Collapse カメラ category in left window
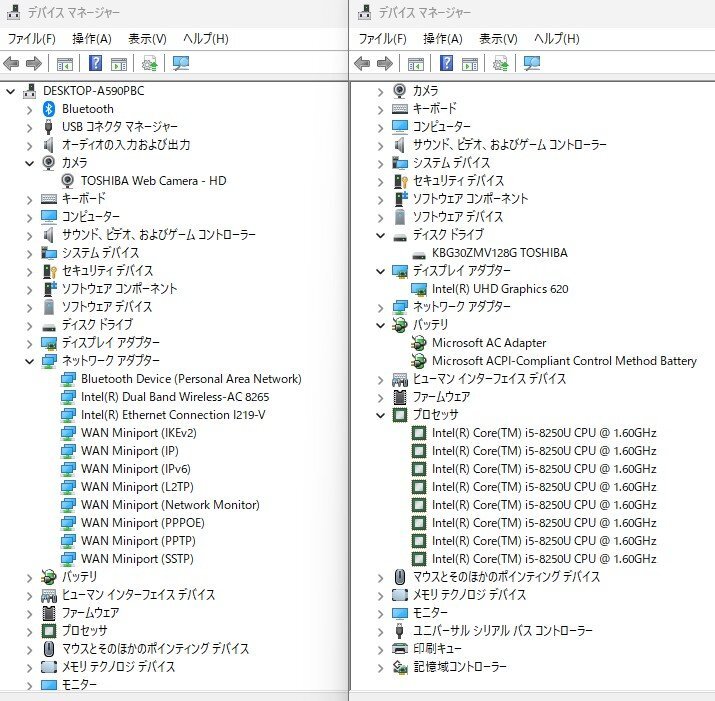The image size is (715, 701). (x=30, y=163)
